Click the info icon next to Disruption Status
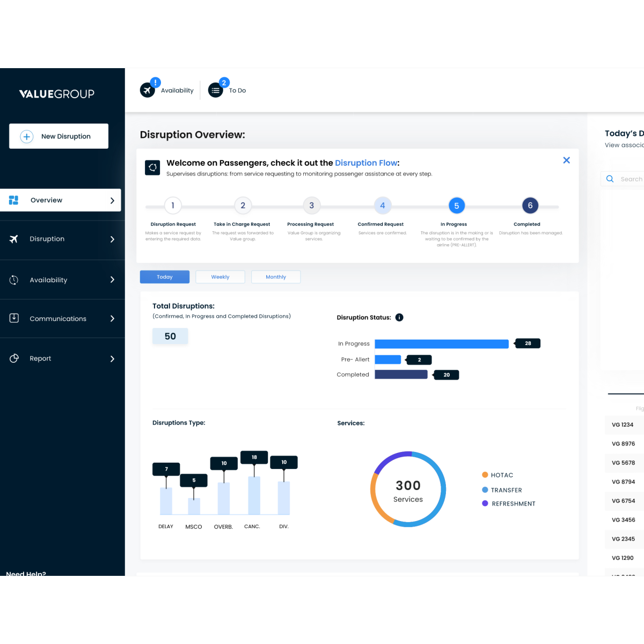Viewport: 644px width, 644px height. (399, 317)
